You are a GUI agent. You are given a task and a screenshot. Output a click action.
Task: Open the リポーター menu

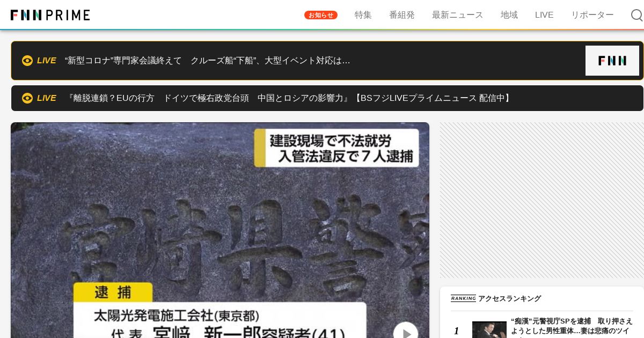[592, 15]
